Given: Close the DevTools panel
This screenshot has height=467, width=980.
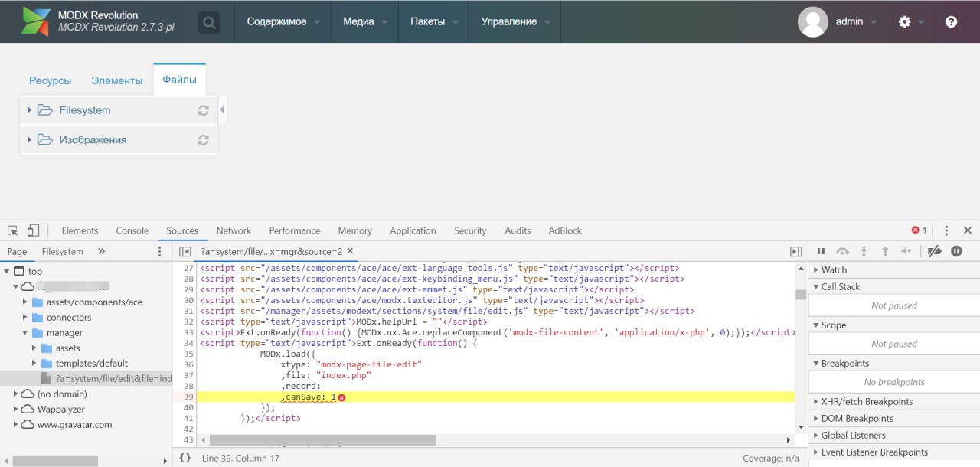Looking at the screenshot, I should point(968,230).
